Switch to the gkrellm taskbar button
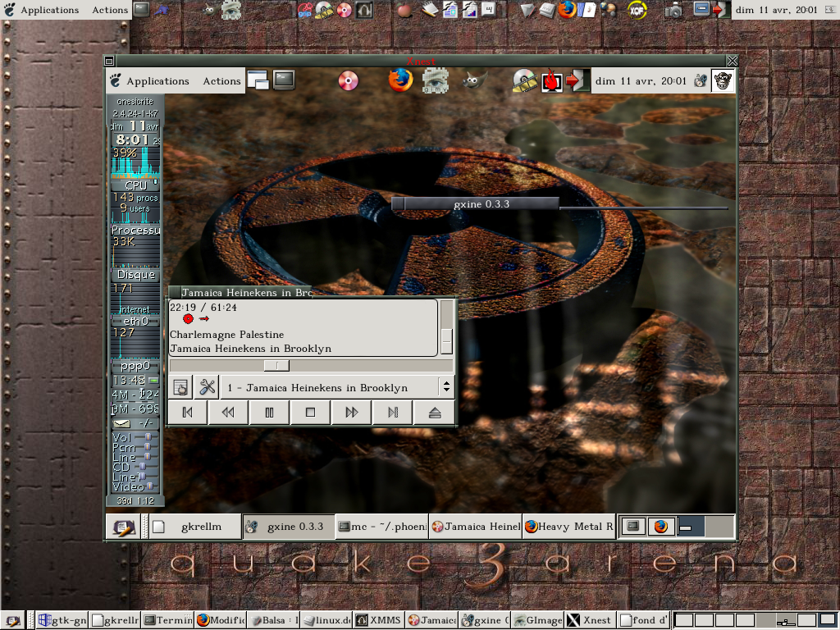Screen dimensions: 840x630 click(195, 527)
